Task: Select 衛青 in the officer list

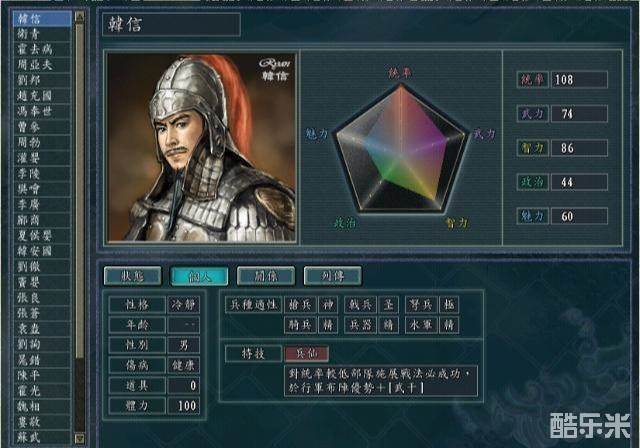Action: click(42, 34)
